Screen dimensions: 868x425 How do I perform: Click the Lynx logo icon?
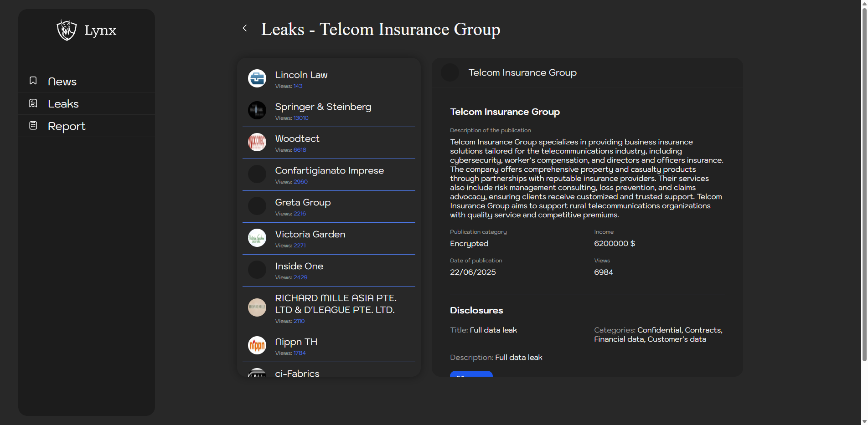67,31
